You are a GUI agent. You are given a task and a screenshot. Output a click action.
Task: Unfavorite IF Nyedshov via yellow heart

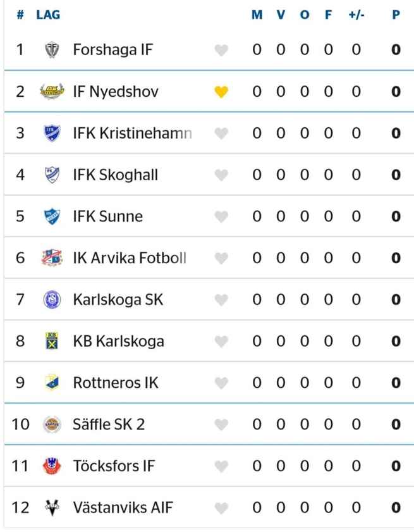(x=221, y=92)
